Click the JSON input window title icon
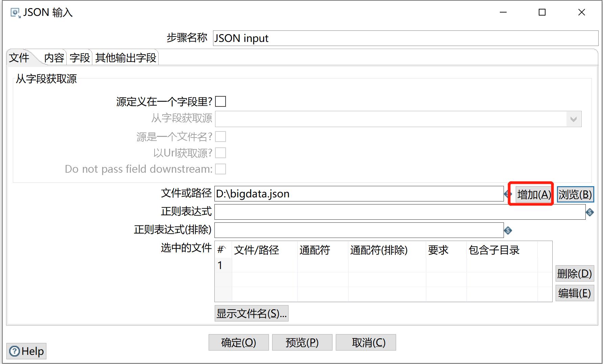The height and width of the screenshot is (364, 603). point(16,13)
